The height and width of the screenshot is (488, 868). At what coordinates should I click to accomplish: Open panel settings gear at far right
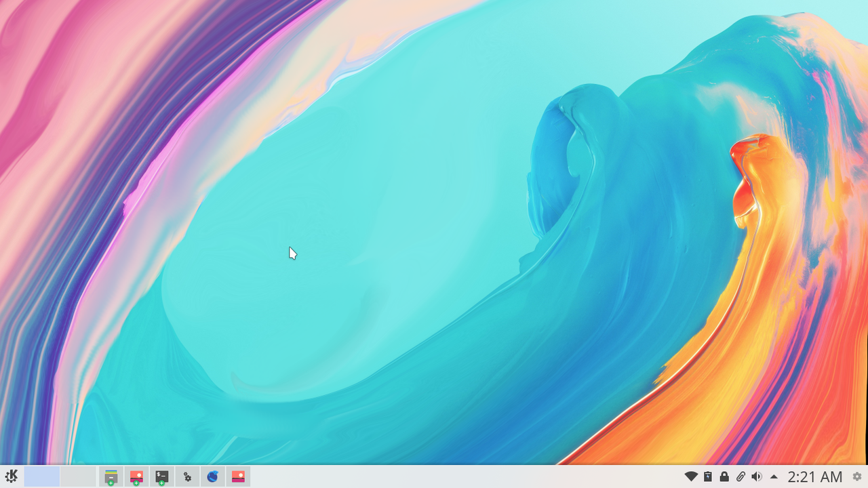tap(857, 476)
